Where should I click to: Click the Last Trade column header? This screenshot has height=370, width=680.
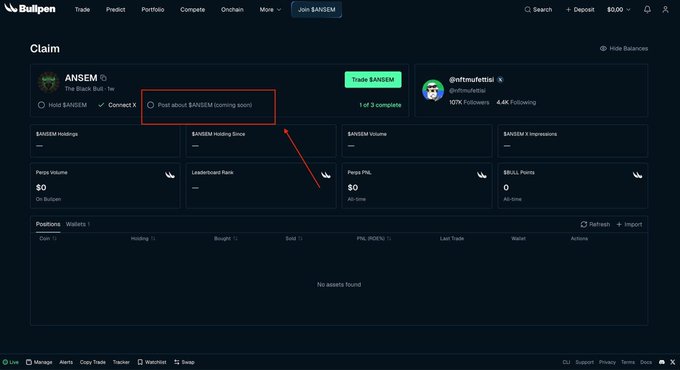coord(452,239)
